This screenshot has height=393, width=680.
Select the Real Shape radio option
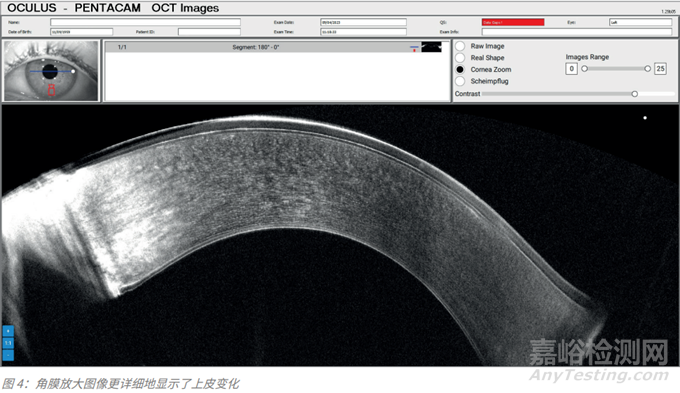click(x=460, y=58)
